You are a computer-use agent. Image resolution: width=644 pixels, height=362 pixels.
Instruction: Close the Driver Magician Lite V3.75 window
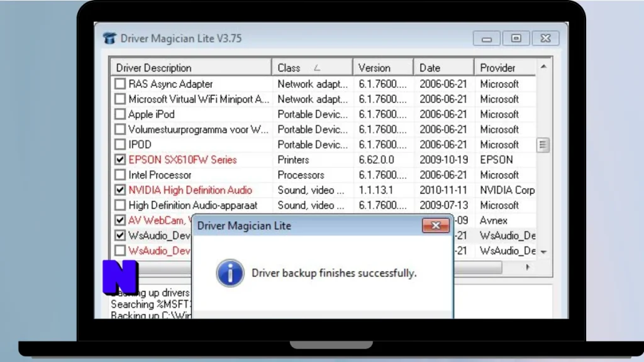coord(545,38)
